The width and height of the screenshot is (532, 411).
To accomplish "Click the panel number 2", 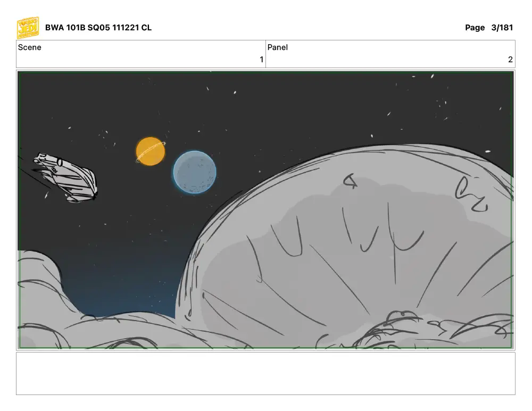I will tap(510, 60).
